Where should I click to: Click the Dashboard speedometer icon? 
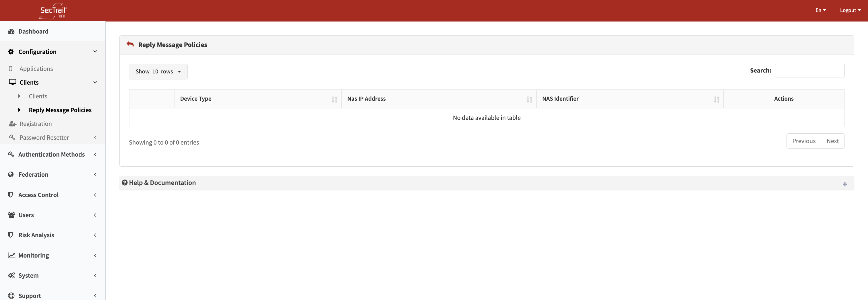coord(11,31)
